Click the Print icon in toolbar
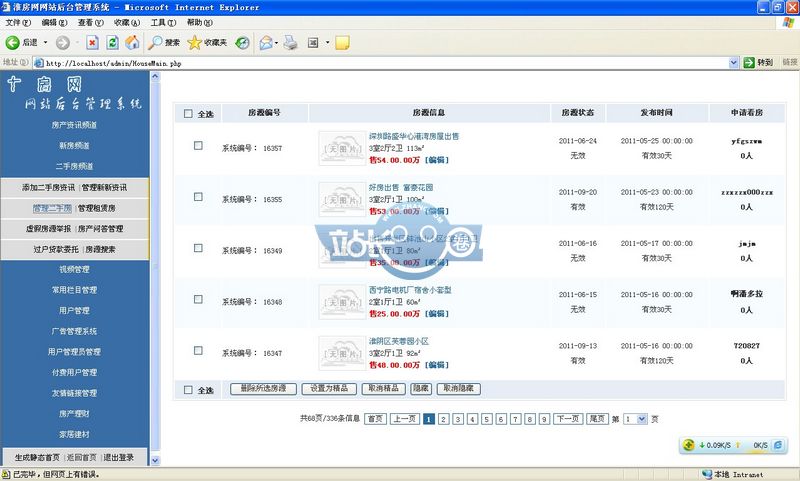The width and height of the screenshot is (800, 481). [x=290, y=43]
